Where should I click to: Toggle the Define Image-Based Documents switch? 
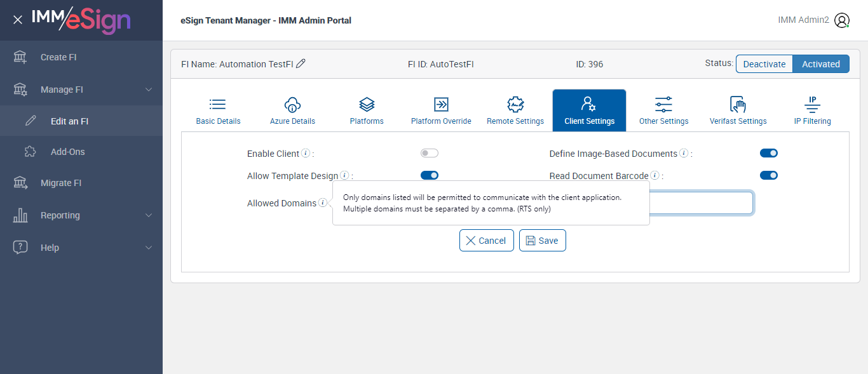point(769,153)
